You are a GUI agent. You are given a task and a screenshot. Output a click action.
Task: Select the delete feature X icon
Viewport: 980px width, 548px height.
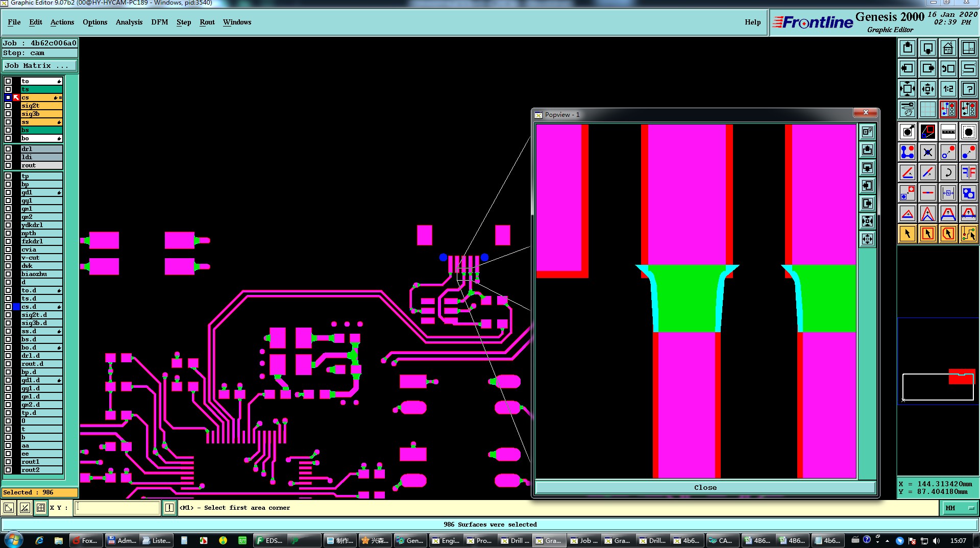click(927, 153)
